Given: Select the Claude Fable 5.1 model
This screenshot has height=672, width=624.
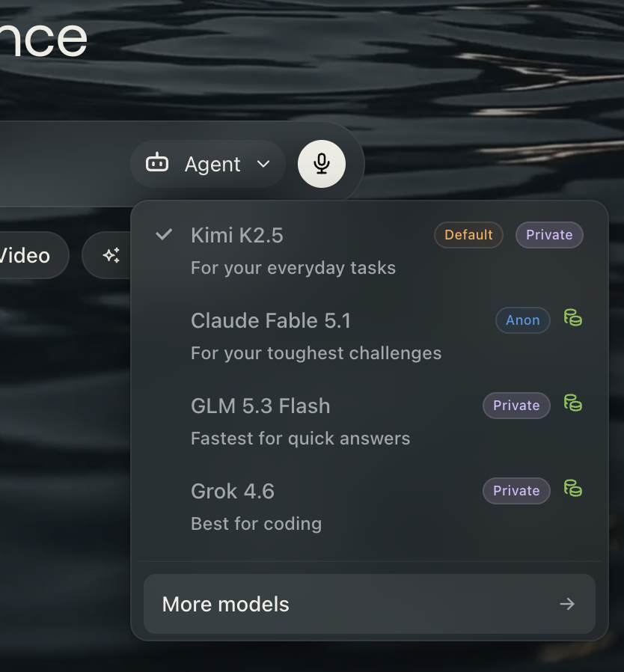Looking at the screenshot, I should 370,336.
